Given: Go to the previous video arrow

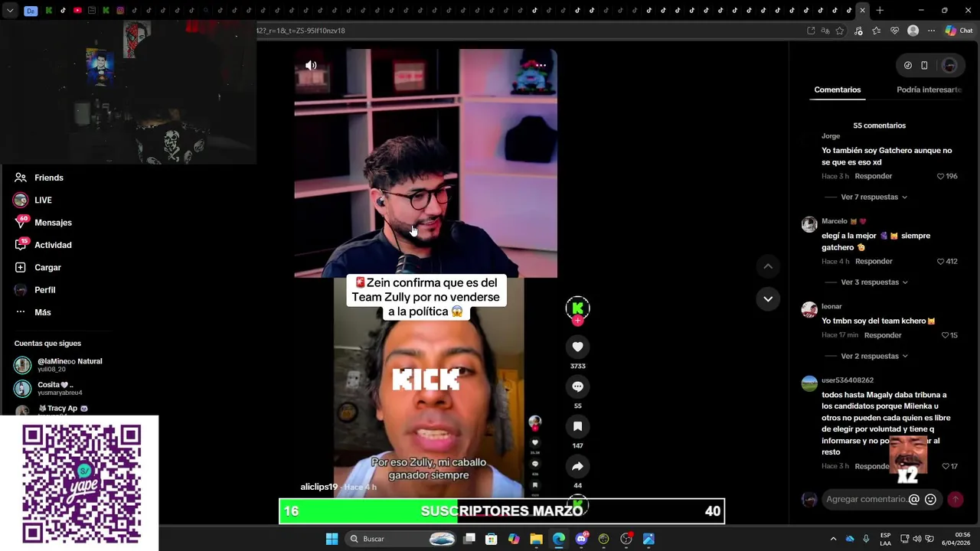Looking at the screenshot, I should click(768, 266).
